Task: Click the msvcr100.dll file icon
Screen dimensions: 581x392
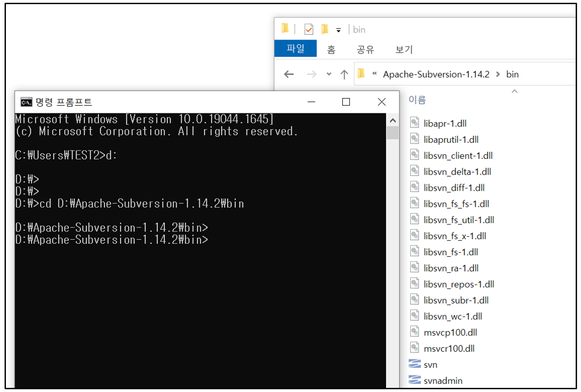Action: pyautogui.click(x=415, y=348)
